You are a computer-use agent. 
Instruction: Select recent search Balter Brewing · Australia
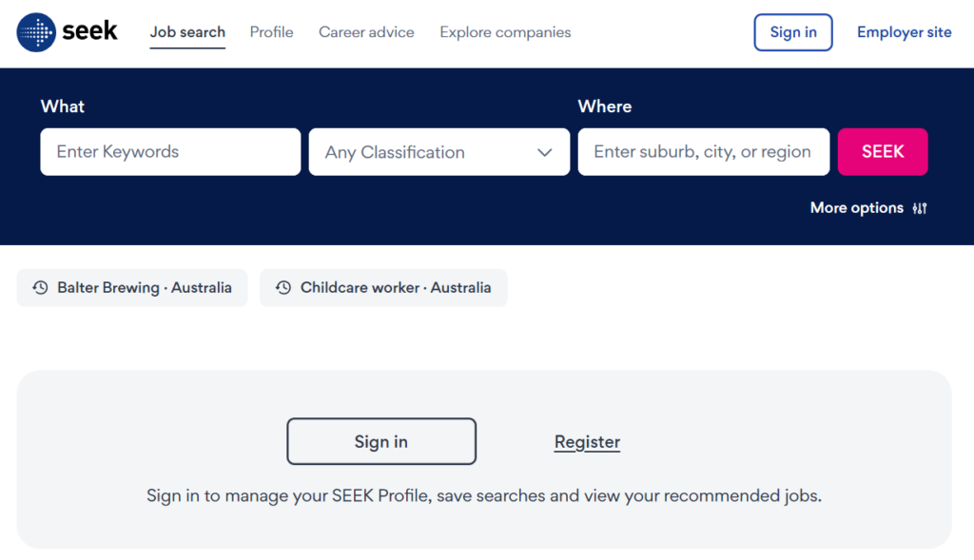tap(131, 287)
